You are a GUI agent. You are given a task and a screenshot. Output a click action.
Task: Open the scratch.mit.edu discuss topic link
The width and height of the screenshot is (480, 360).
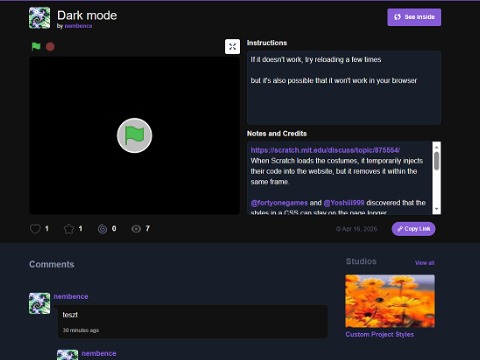325,150
